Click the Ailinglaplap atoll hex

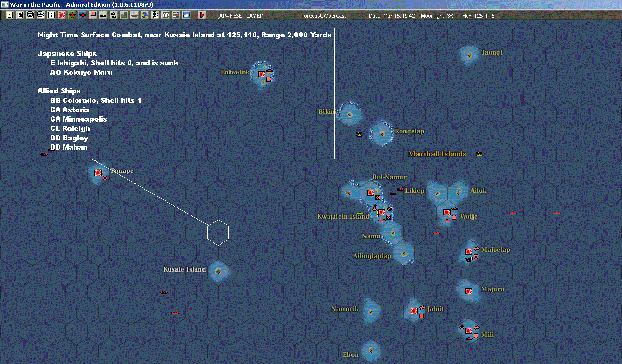point(404,253)
